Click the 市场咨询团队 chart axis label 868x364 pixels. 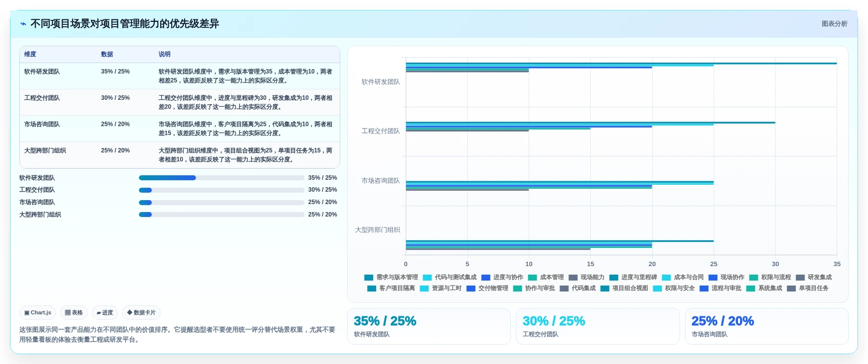click(x=380, y=181)
